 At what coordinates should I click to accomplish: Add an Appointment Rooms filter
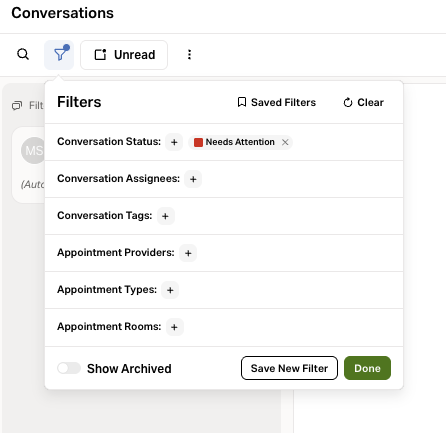(174, 327)
